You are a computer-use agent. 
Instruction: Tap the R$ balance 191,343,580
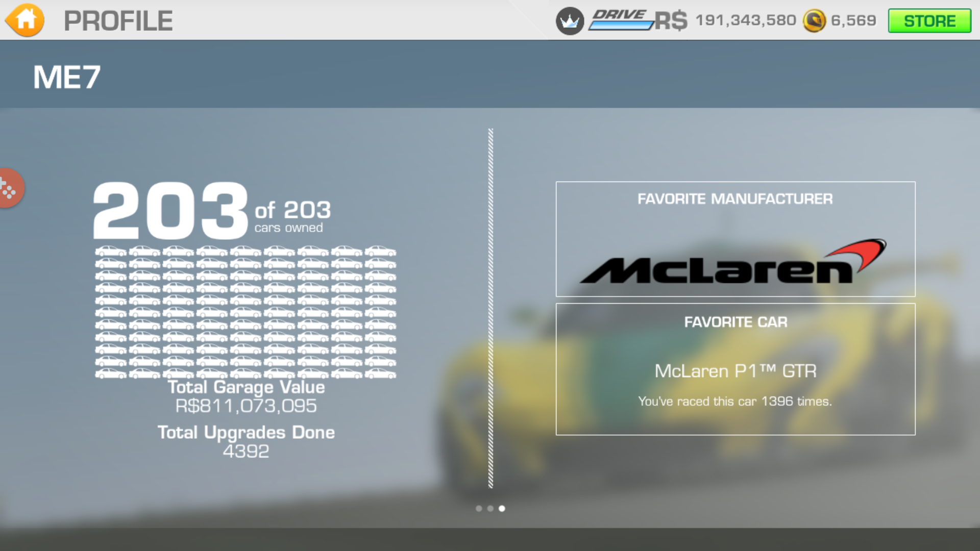tap(746, 20)
